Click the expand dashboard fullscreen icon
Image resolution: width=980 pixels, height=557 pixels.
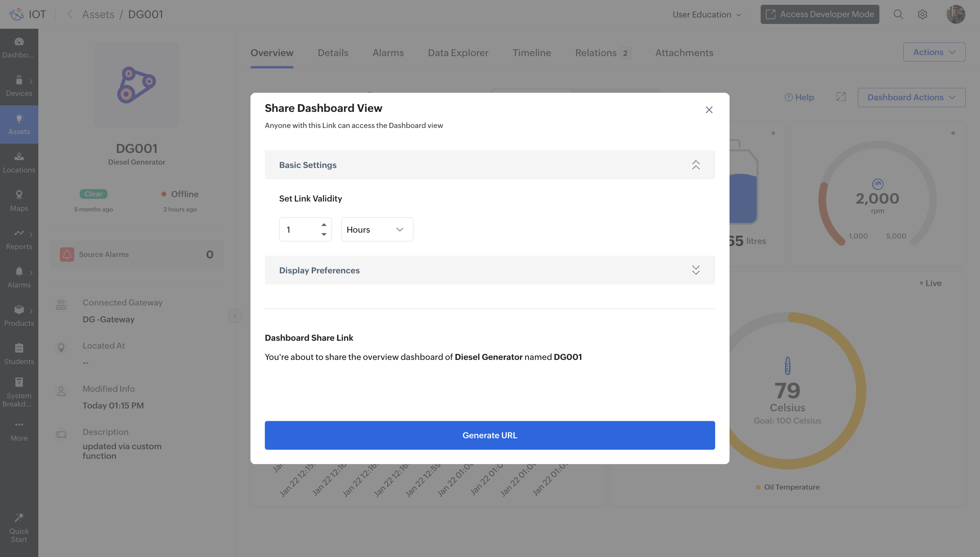tap(841, 97)
